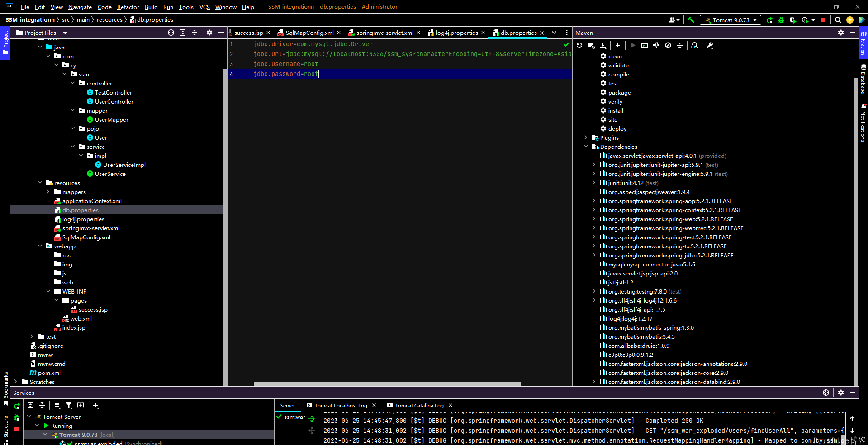Open the Refactor menu
Screen dimensions: 868x445
(128, 7)
